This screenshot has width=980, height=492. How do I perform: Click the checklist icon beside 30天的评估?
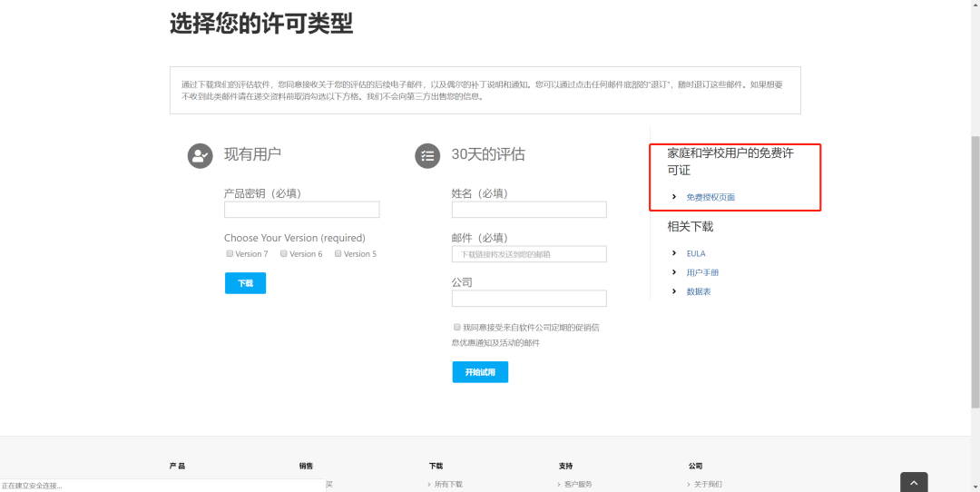pos(428,155)
